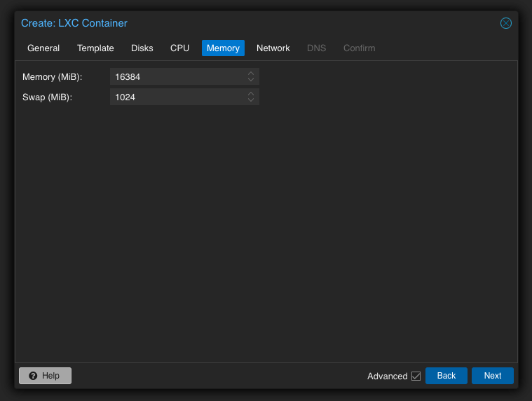Decrease Swap value with down arrow

(x=251, y=101)
